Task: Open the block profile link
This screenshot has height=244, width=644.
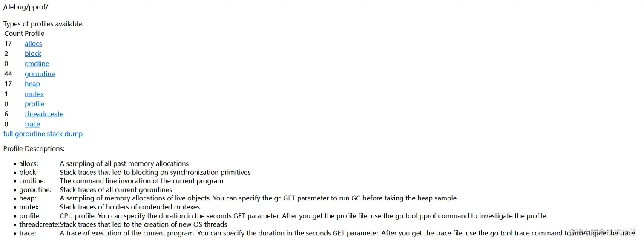Action: [x=33, y=54]
